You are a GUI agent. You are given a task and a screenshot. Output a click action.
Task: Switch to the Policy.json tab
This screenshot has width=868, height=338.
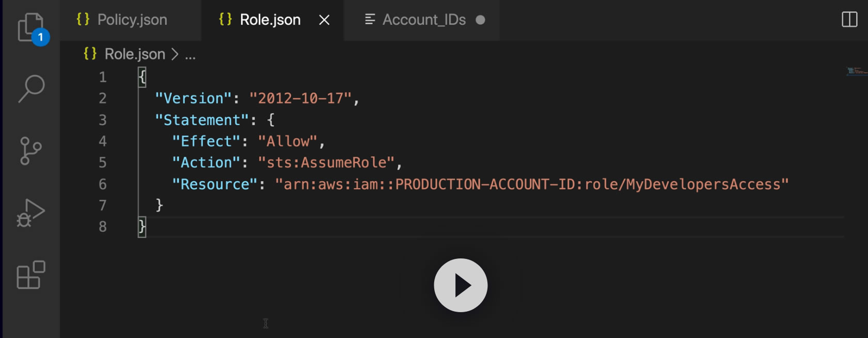(132, 20)
